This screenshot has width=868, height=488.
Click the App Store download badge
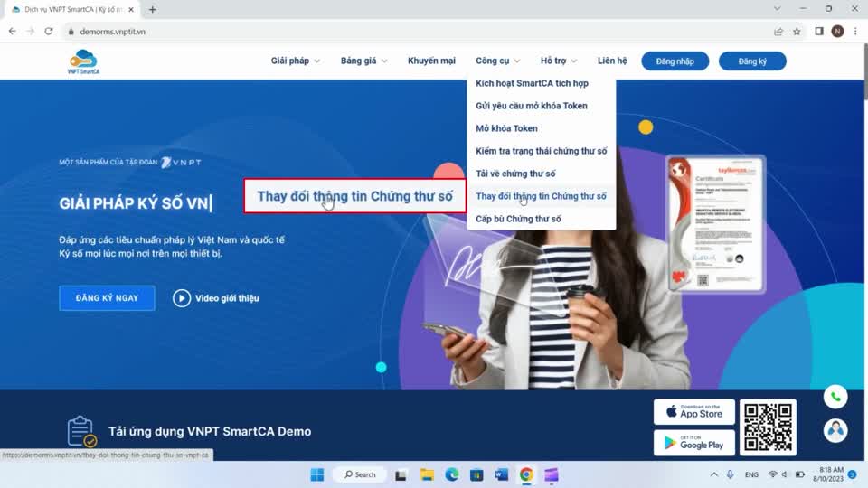coord(694,412)
